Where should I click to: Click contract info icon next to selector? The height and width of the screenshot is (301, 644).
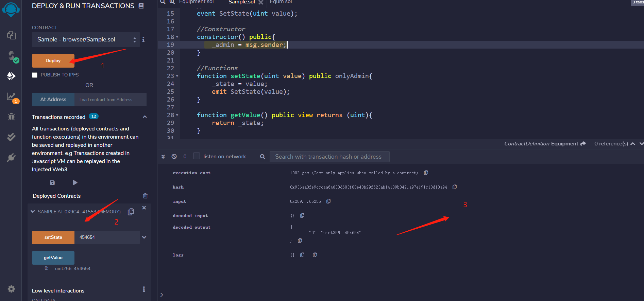(x=143, y=39)
